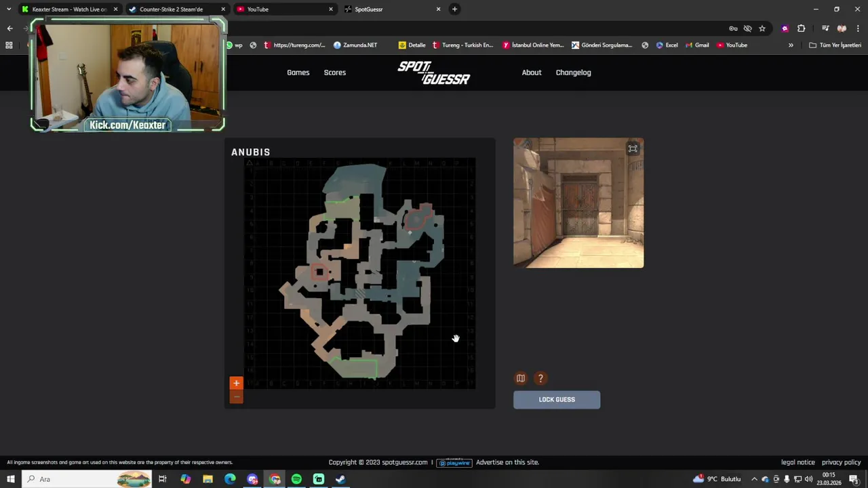The width and height of the screenshot is (868, 488).
Task: Open the Detaile bookmark
Action: pos(412,45)
